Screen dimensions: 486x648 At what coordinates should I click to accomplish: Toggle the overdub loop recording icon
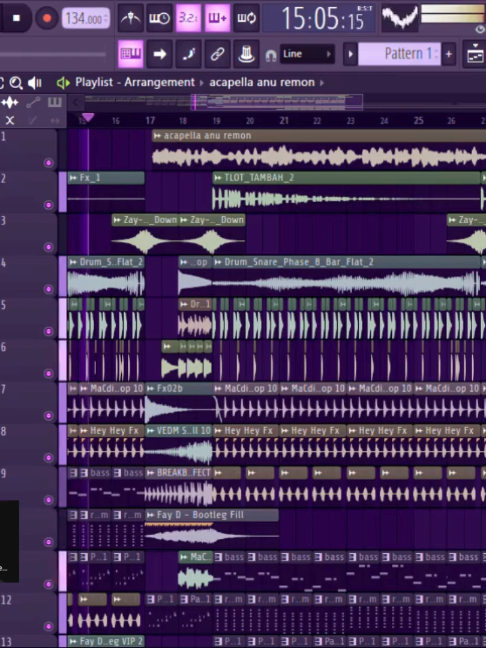217,18
